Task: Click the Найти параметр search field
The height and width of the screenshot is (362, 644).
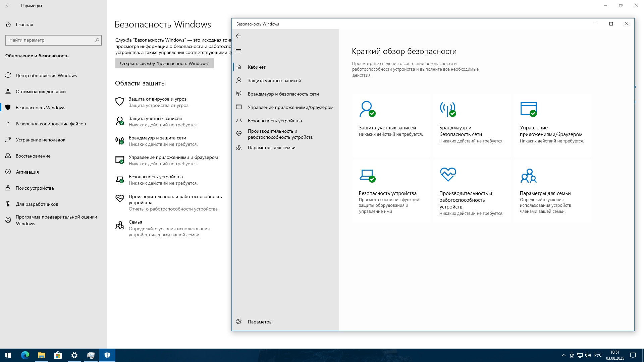Action: click(x=54, y=40)
